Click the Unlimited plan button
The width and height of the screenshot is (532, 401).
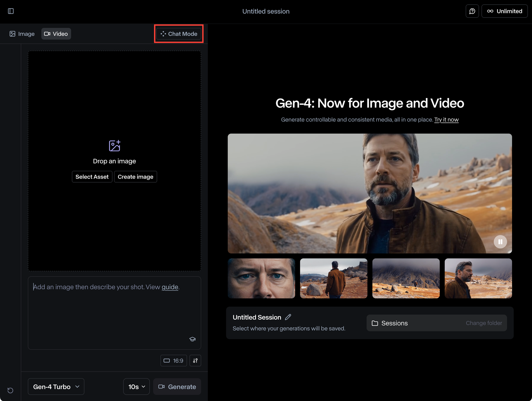click(505, 11)
